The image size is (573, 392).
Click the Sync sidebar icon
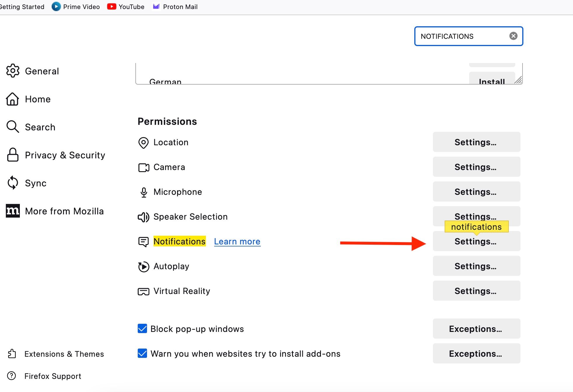point(13,183)
